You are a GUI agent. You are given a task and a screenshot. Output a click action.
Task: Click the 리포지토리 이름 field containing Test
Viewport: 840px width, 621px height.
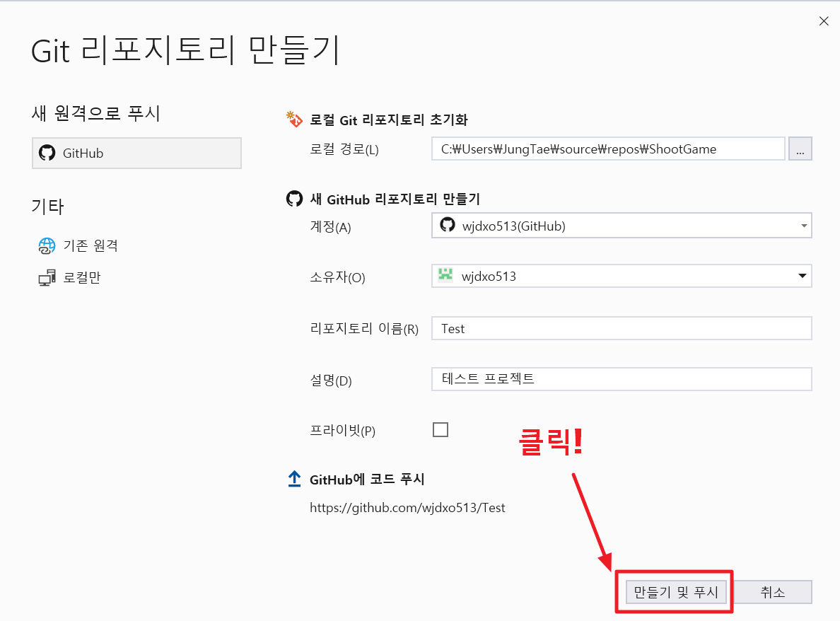click(x=622, y=328)
